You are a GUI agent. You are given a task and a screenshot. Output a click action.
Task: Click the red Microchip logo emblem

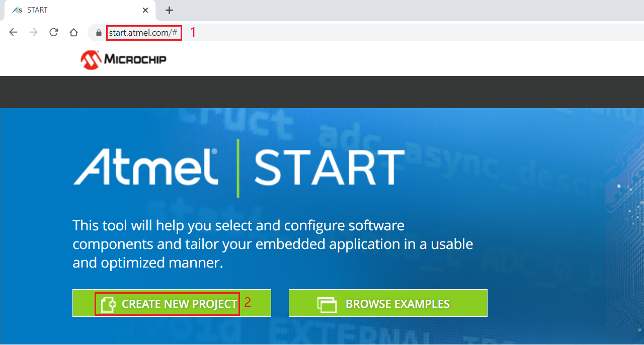pyautogui.click(x=91, y=60)
